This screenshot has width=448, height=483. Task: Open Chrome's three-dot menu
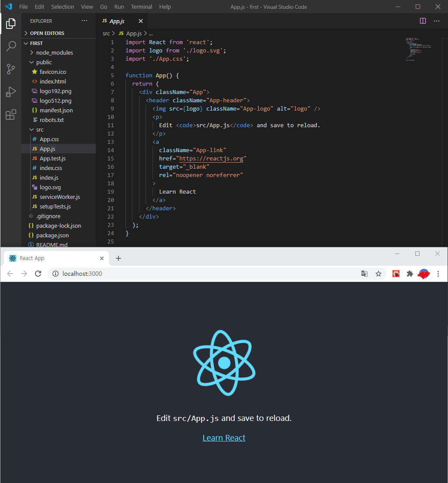(x=438, y=274)
